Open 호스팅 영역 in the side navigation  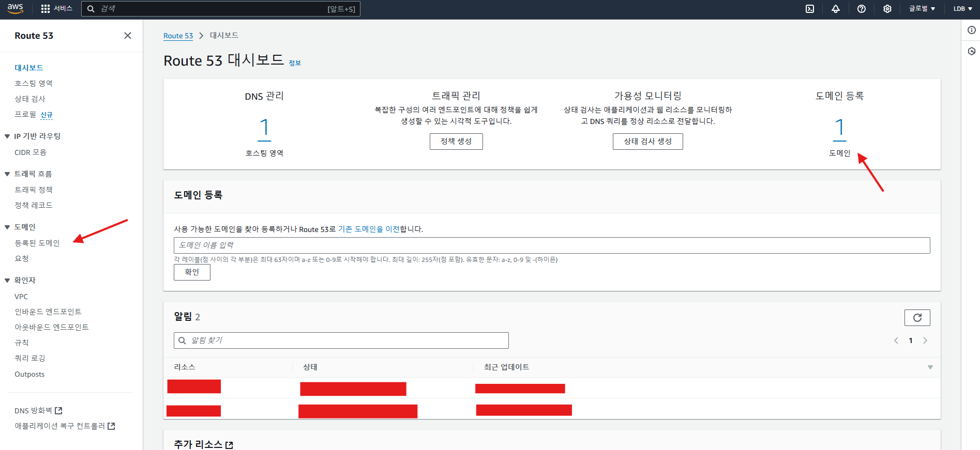pos(34,83)
